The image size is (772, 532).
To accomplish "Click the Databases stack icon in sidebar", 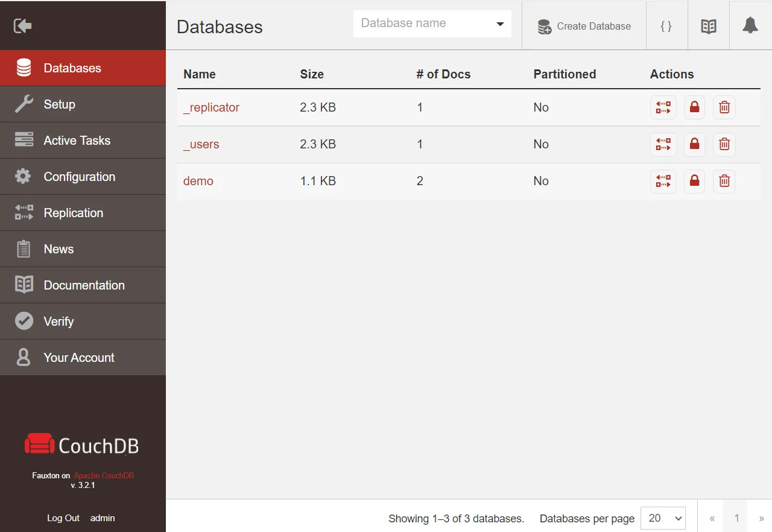I will coord(24,68).
